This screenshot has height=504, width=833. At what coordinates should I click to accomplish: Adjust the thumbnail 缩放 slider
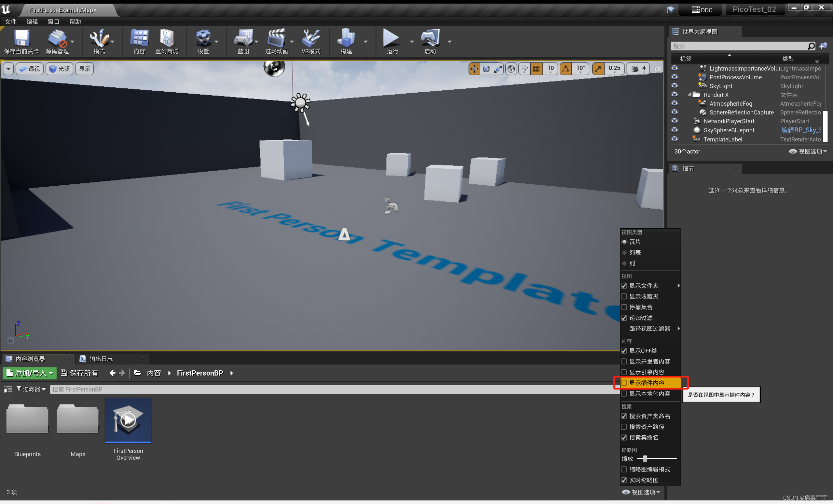645,458
